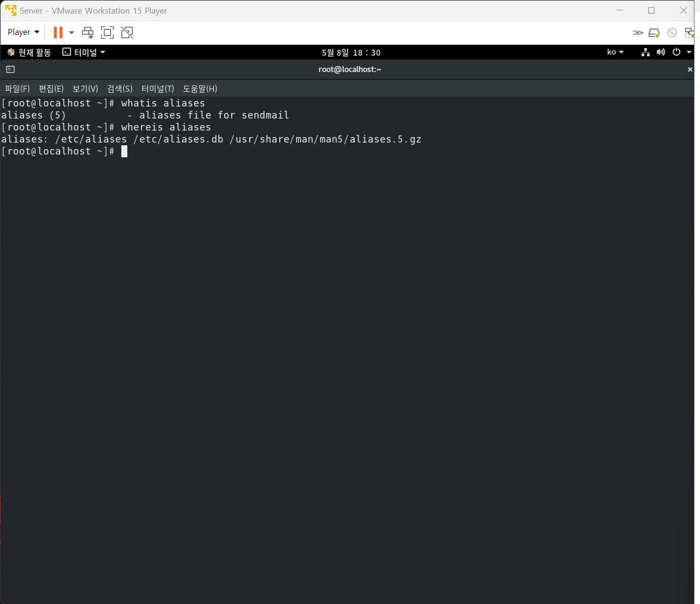Open the 도움말(H) menu
This screenshot has width=700, height=604.
click(200, 88)
